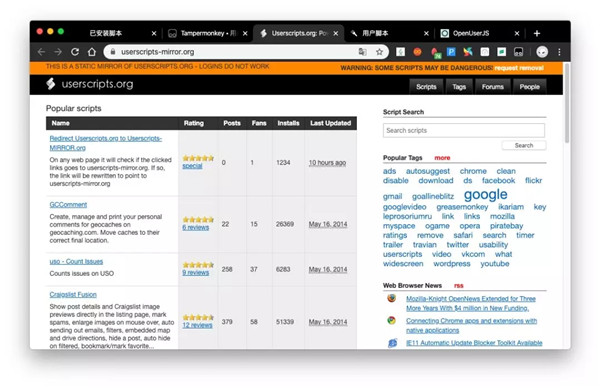Switch to the Tampermonkey tab
600x388 pixels.
click(207, 33)
